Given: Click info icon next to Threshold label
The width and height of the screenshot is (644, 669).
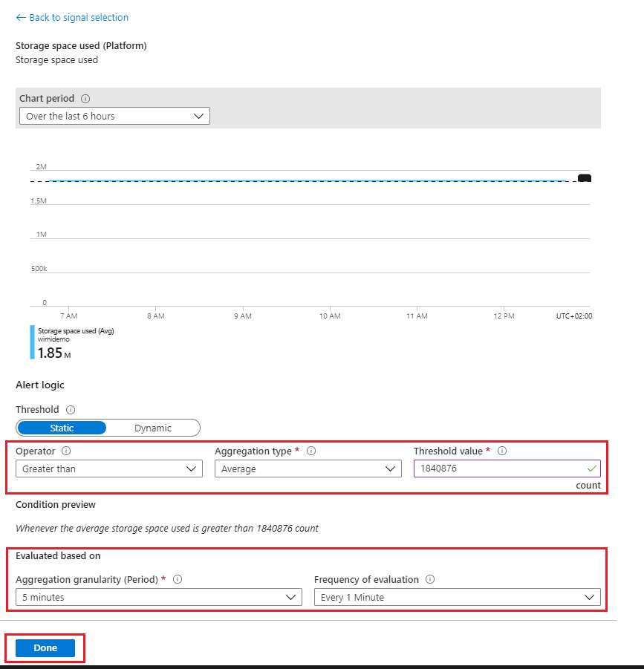Looking at the screenshot, I should pos(71,410).
